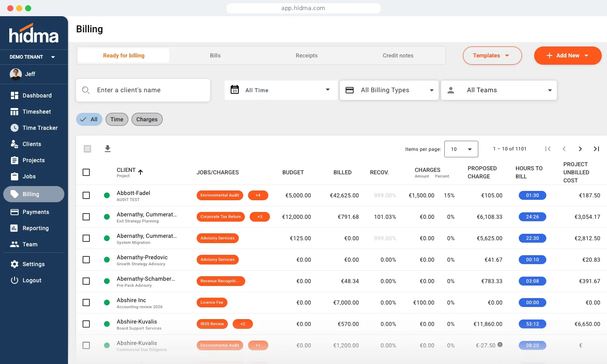Image resolution: width=607 pixels, height=364 pixels.
Task: Go to the next page of results
Action: pyautogui.click(x=580, y=149)
